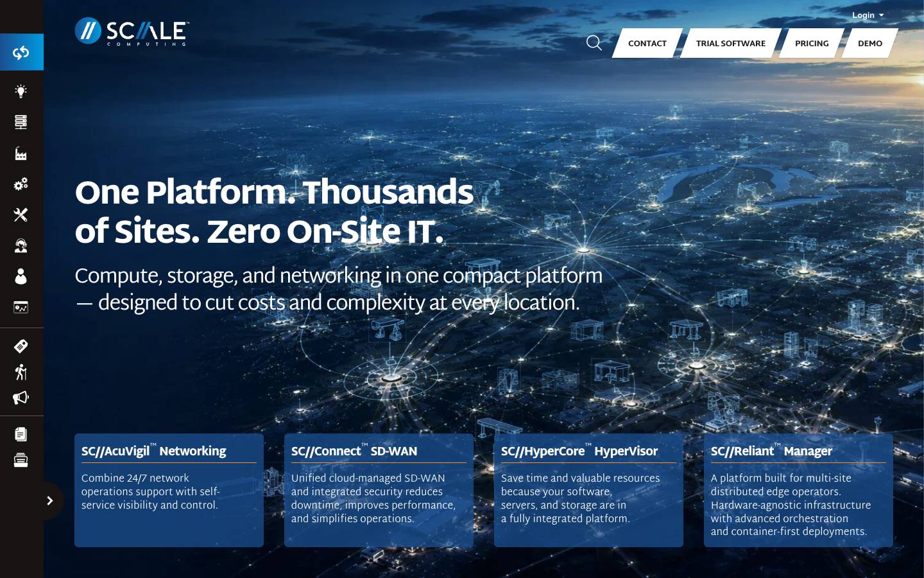
Task: Request a DEMO via header button
Action: click(870, 43)
